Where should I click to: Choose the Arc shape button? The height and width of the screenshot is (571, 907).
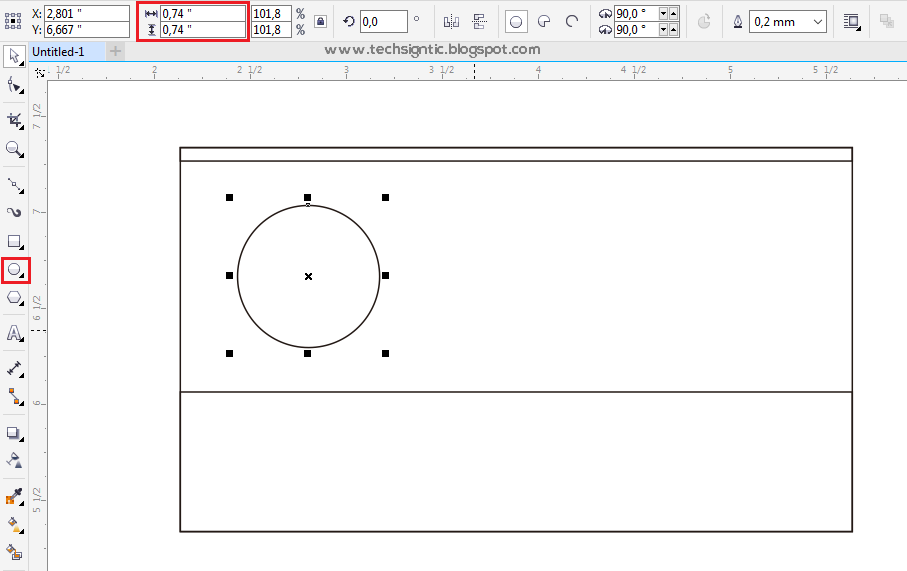(572, 22)
